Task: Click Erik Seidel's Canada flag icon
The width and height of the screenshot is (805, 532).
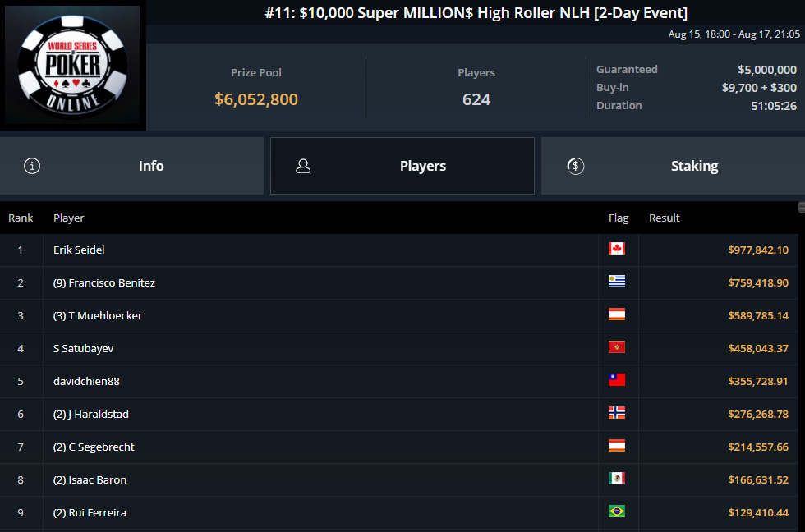Action: pyautogui.click(x=617, y=249)
